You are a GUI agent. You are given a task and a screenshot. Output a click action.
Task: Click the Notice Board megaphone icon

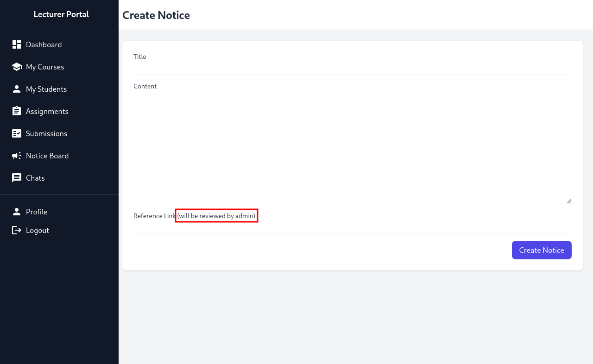[x=17, y=155]
